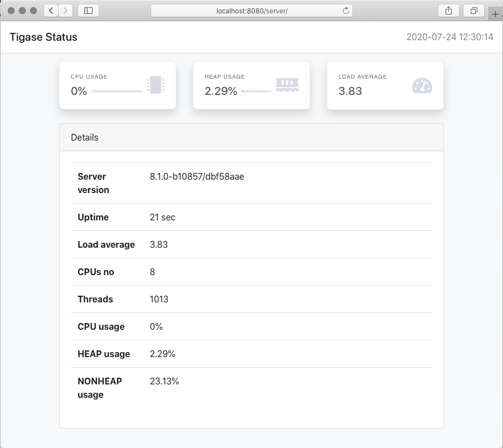Viewport: 503px width, 448px height.
Task: Minimize the Safari window with the middle window button
Action: (22, 11)
